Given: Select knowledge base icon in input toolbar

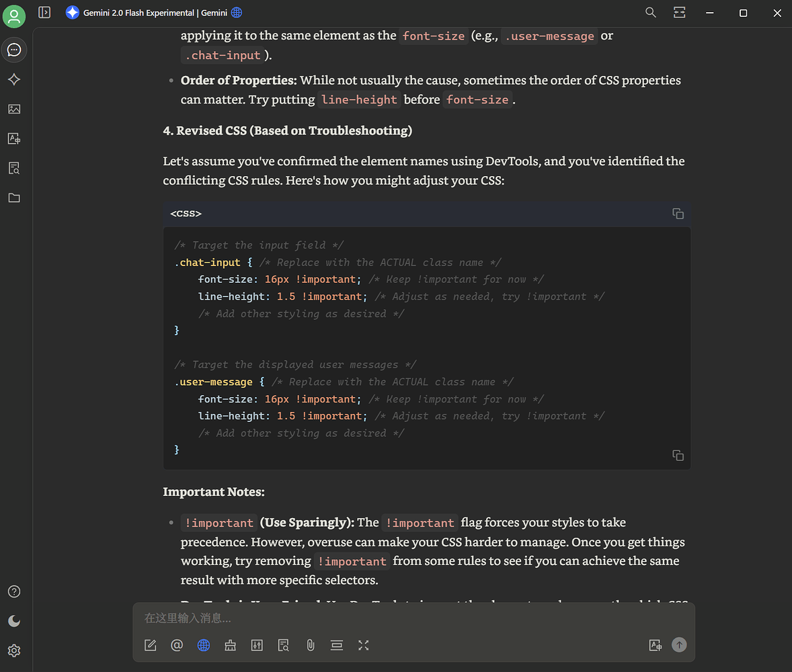Looking at the screenshot, I should [x=283, y=645].
